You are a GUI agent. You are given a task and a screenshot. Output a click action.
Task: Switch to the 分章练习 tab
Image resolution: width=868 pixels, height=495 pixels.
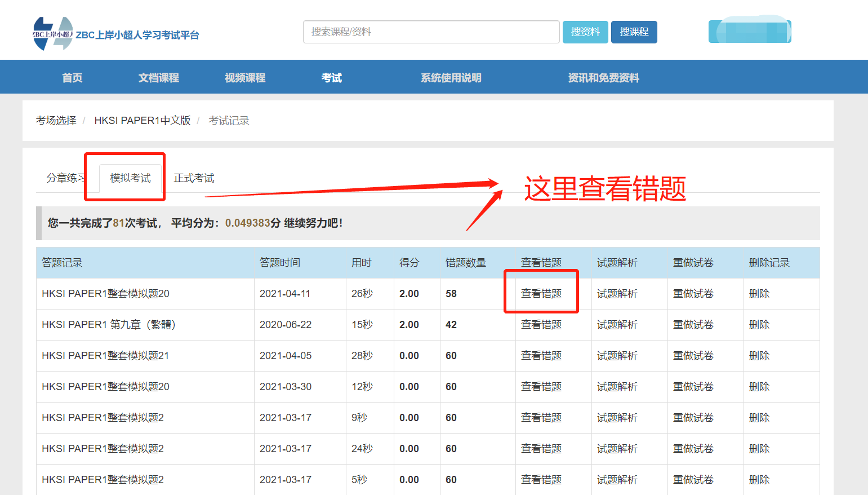(x=66, y=178)
